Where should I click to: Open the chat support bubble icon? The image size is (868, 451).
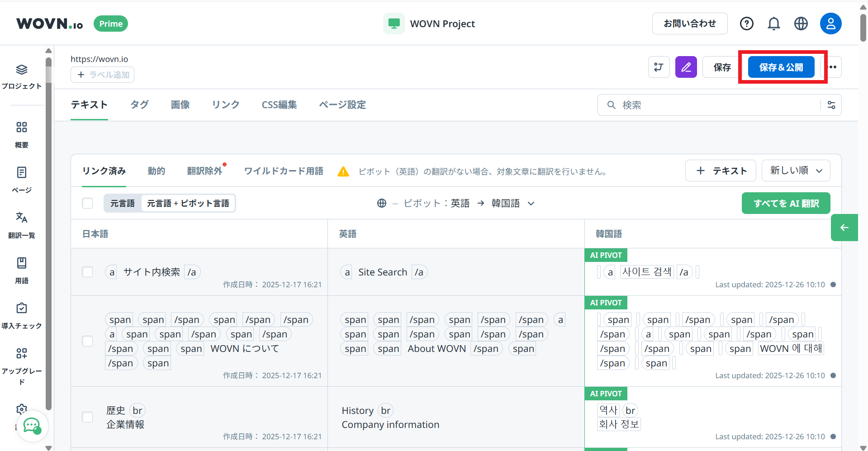[32, 425]
